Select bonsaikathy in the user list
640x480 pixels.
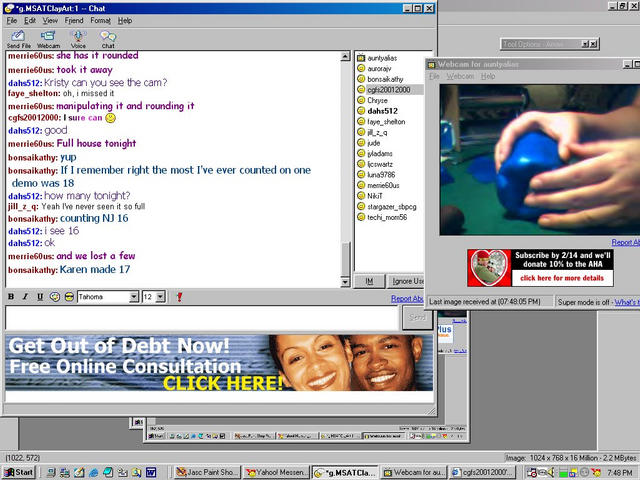point(385,79)
